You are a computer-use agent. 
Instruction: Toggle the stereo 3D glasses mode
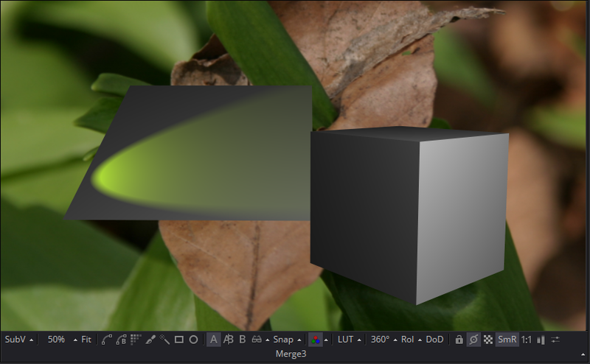(257, 340)
